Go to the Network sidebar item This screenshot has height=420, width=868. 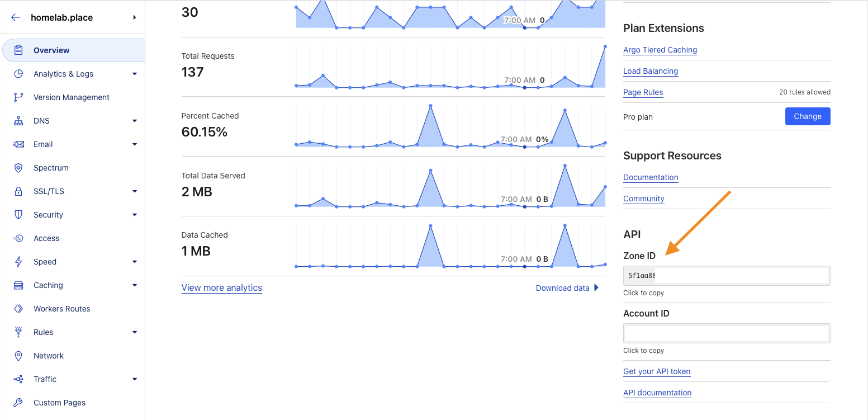tap(49, 356)
